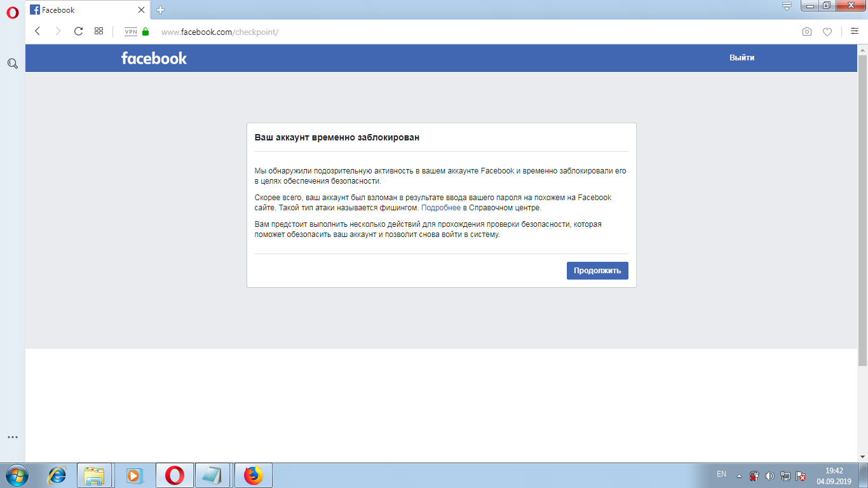
Task: Open the Easy Setup tuning panel
Action: pyautogui.click(x=854, y=30)
